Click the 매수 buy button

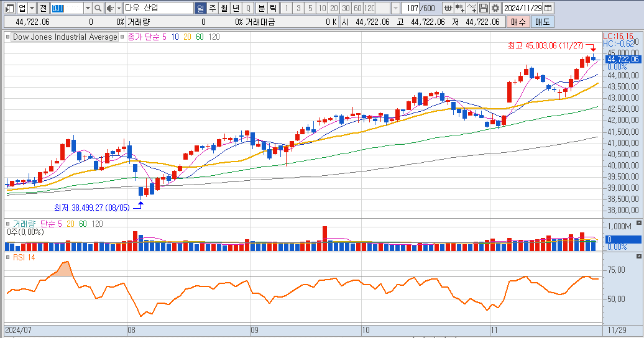[518, 22]
